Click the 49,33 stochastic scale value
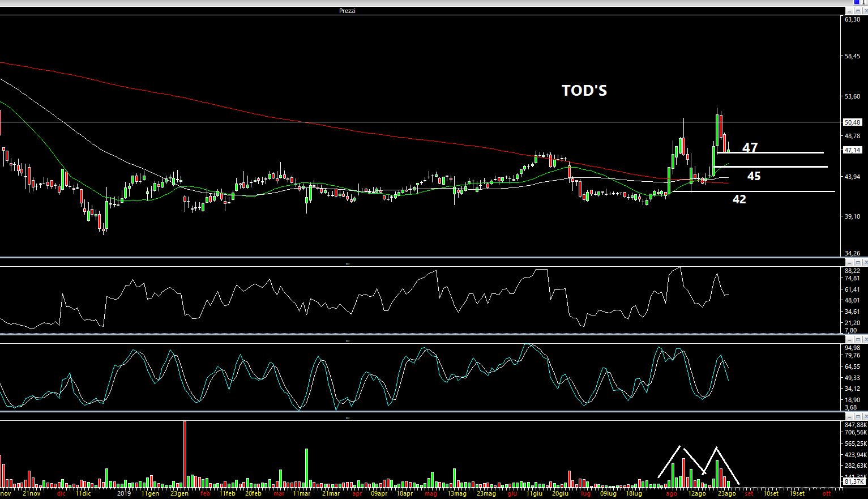This screenshot has width=868, height=499. pos(852,378)
